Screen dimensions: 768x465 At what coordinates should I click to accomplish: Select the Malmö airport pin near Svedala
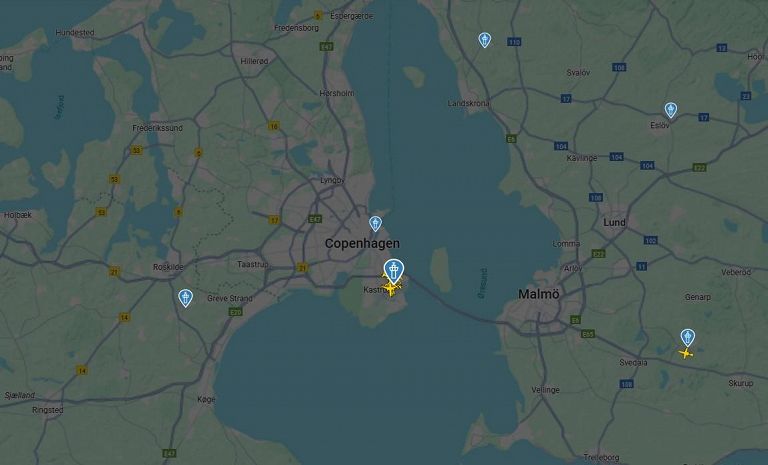point(688,338)
